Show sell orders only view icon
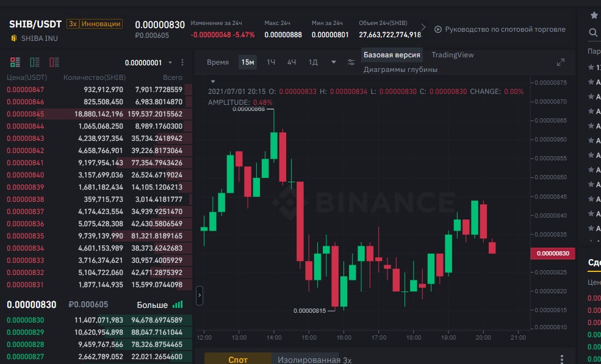Screen dimensions: 601x364 click(x=54, y=62)
